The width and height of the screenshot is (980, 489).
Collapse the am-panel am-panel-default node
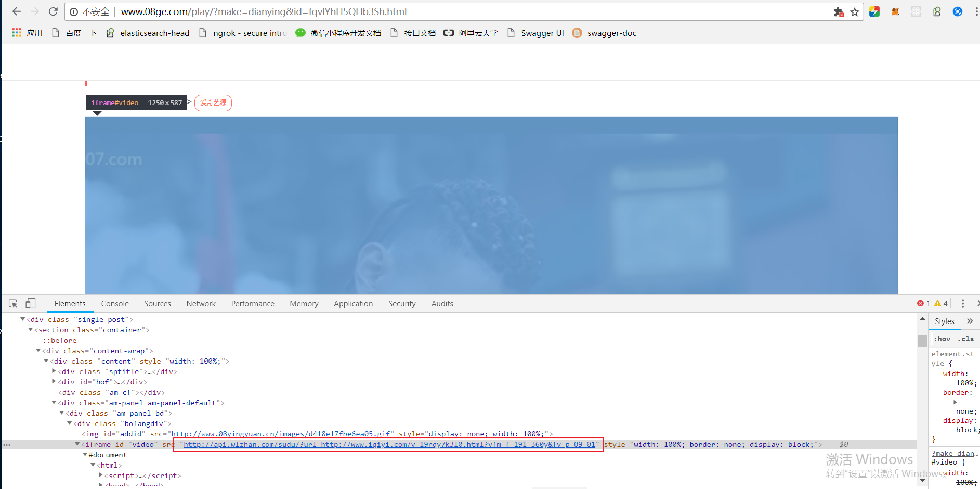[54, 403]
